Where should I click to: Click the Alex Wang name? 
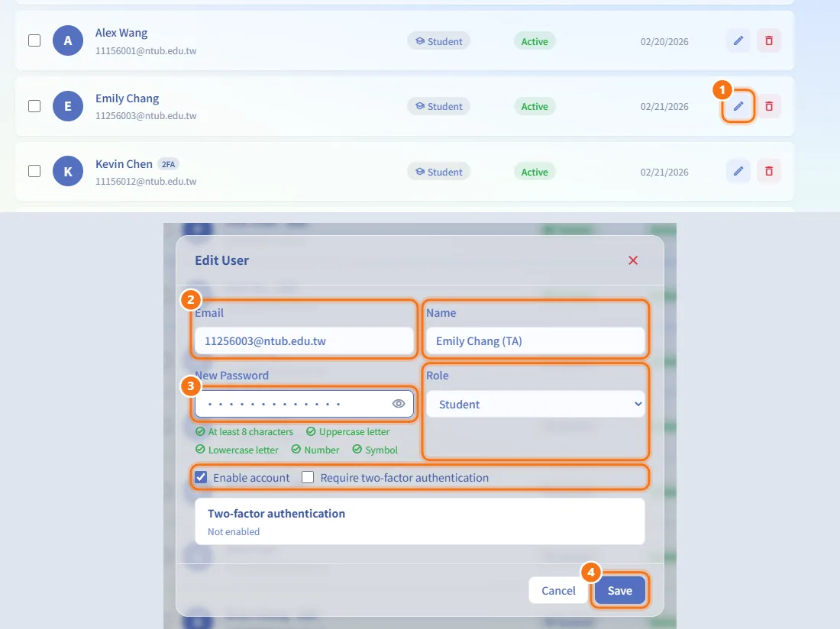pyautogui.click(x=121, y=33)
